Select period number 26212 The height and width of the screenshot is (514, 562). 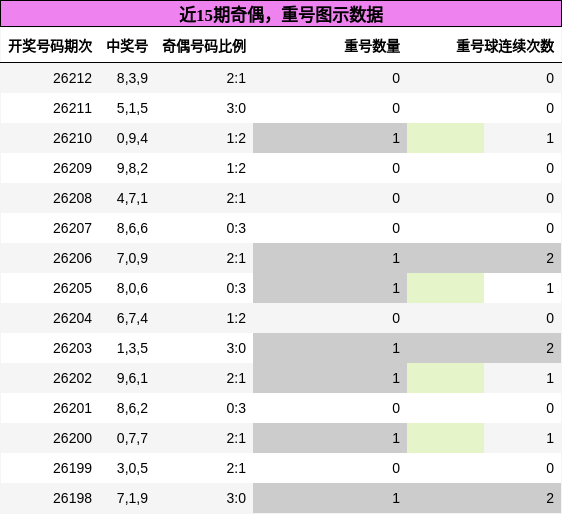72,78
